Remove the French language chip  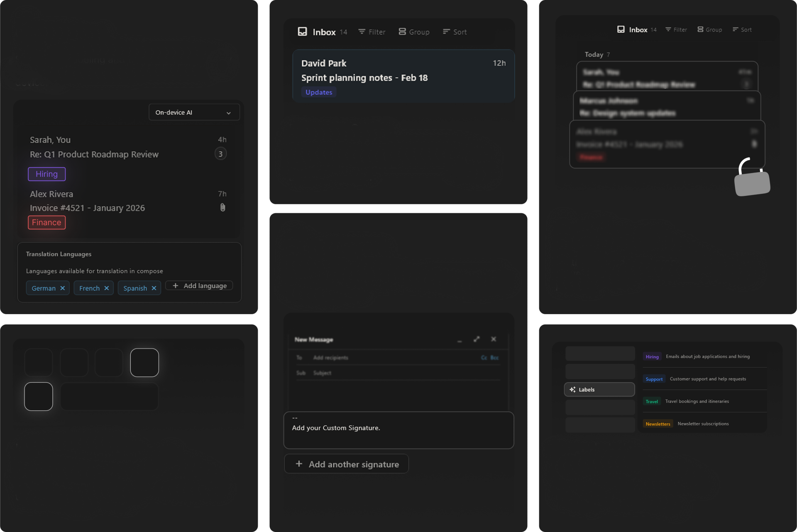click(x=107, y=288)
